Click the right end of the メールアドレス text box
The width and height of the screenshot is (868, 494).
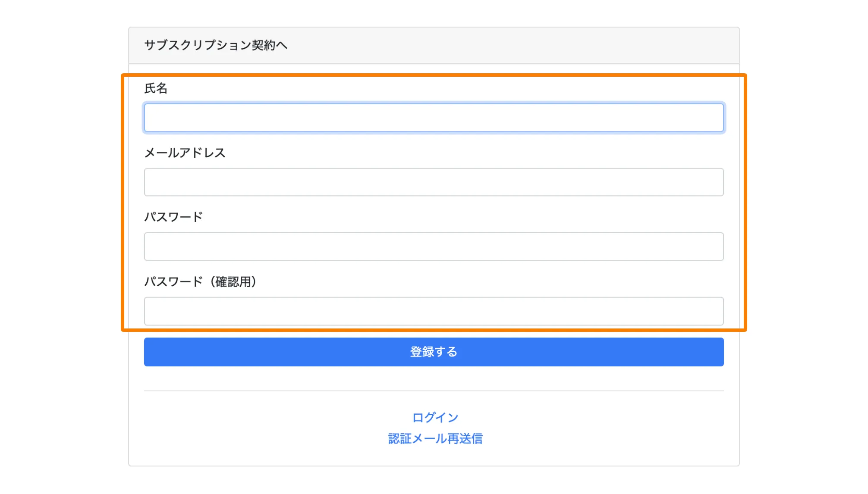pyautogui.click(x=716, y=182)
